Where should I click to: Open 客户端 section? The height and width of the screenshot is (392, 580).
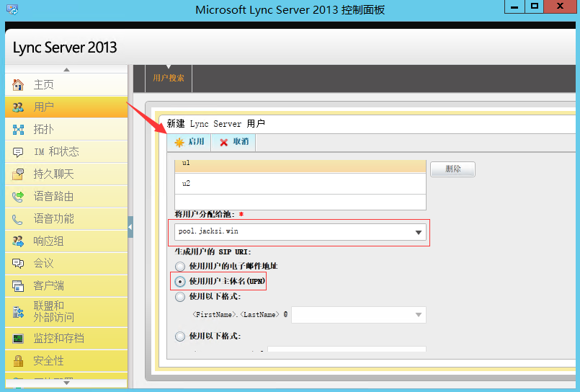[66, 286]
